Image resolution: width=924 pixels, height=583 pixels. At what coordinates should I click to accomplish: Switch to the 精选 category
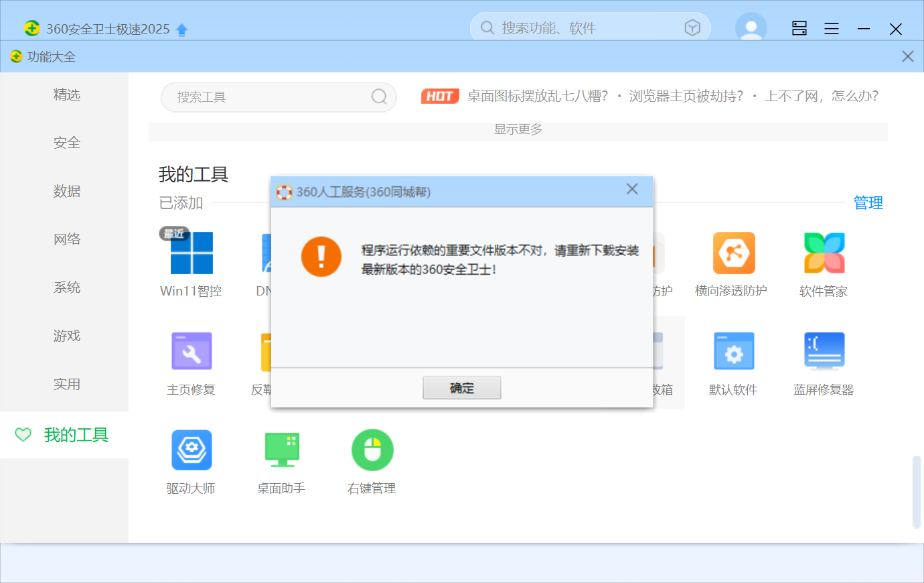[67, 94]
